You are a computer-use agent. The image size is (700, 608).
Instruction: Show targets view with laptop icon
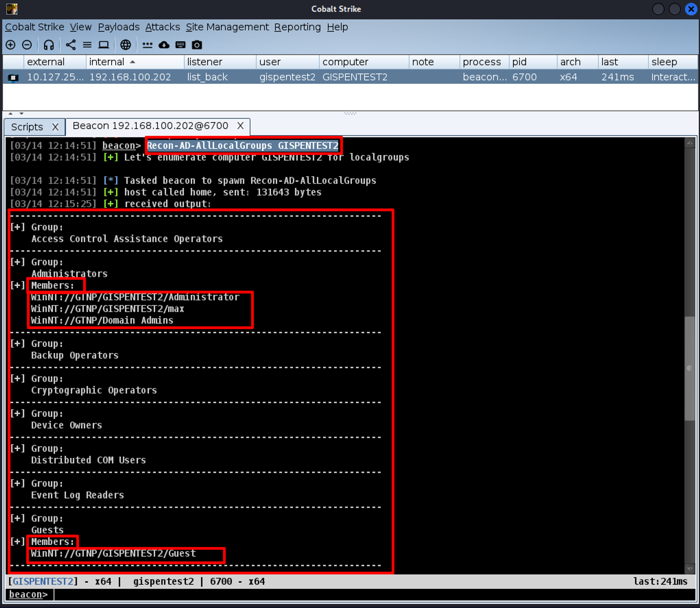tap(104, 45)
